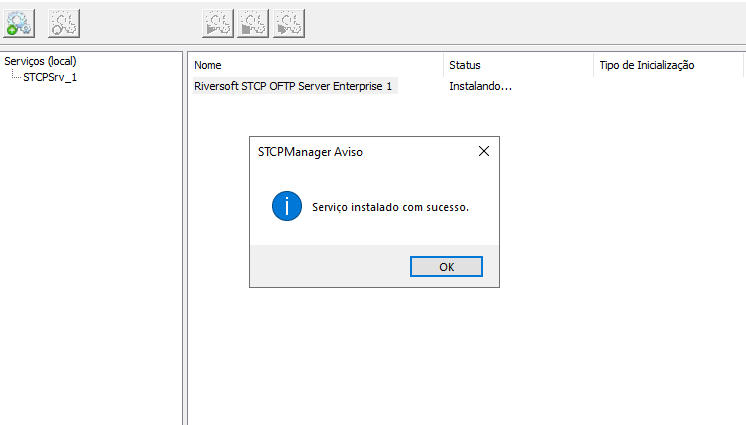Click the blue information icon in dialog
Viewport: 746px width, 425px height.
tap(287, 206)
